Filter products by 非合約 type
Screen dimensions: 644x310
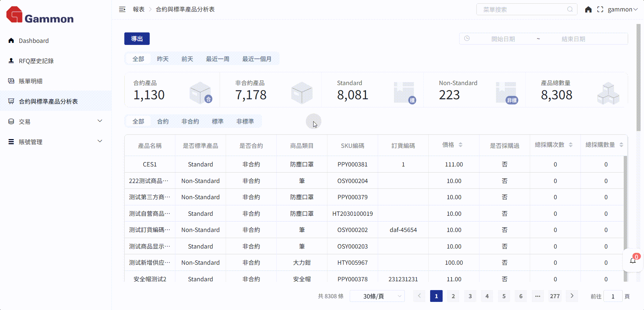(x=190, y=122)
